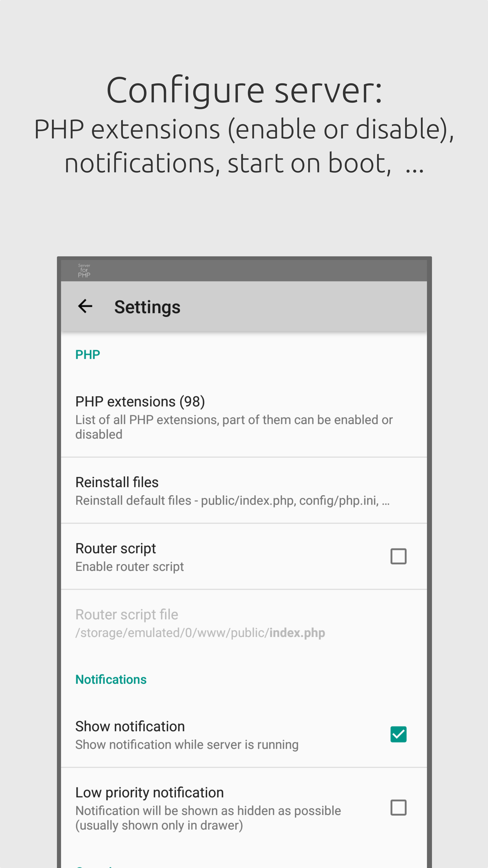The height and width of the screenshot is (868, 488).
Task: Click the Notifications section header
Action: pyautogui.click(x=111, y=679)
